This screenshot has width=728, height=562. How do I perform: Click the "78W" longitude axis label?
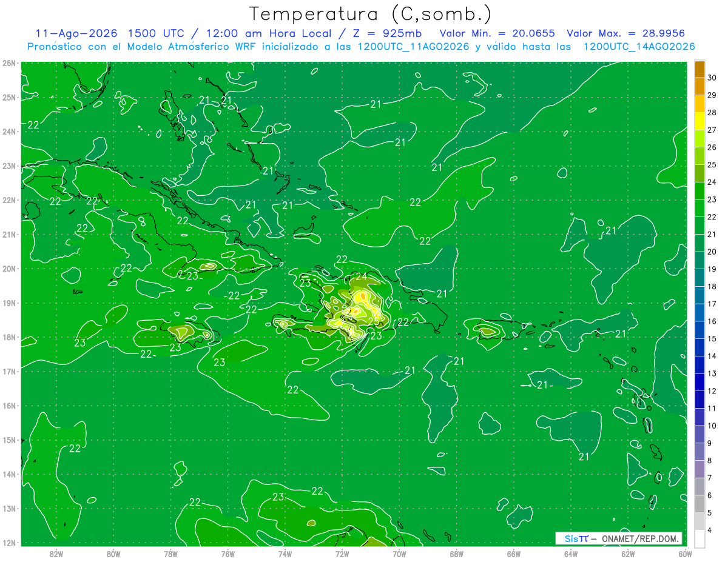tap(170, 554)
